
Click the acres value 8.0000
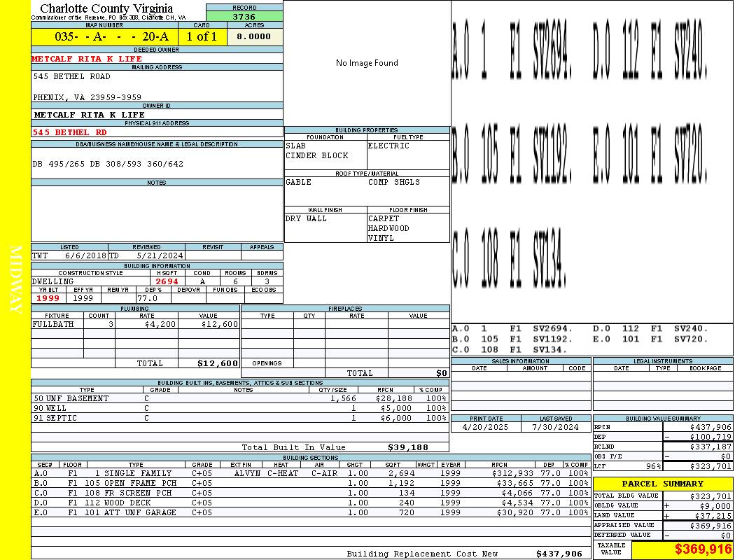pyautogui.click(x=255, y=36)
